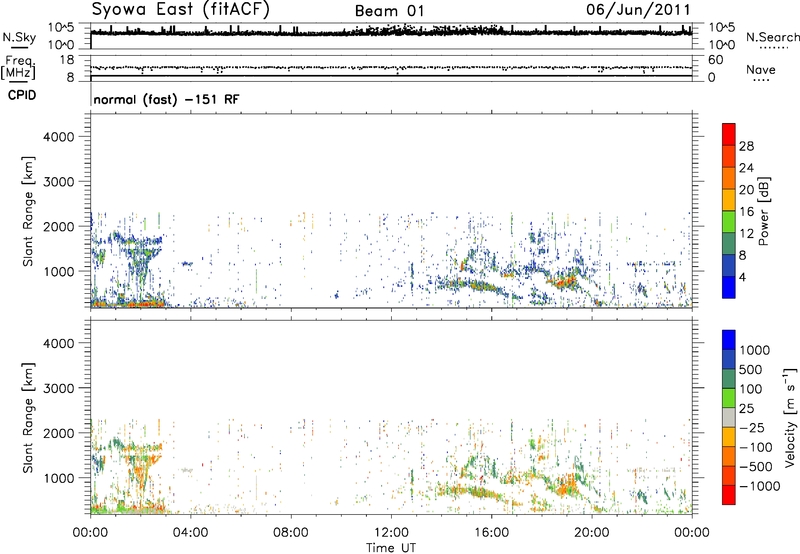
Task: Click the '20:00' time tick label
Action: [x=592, y=533]
